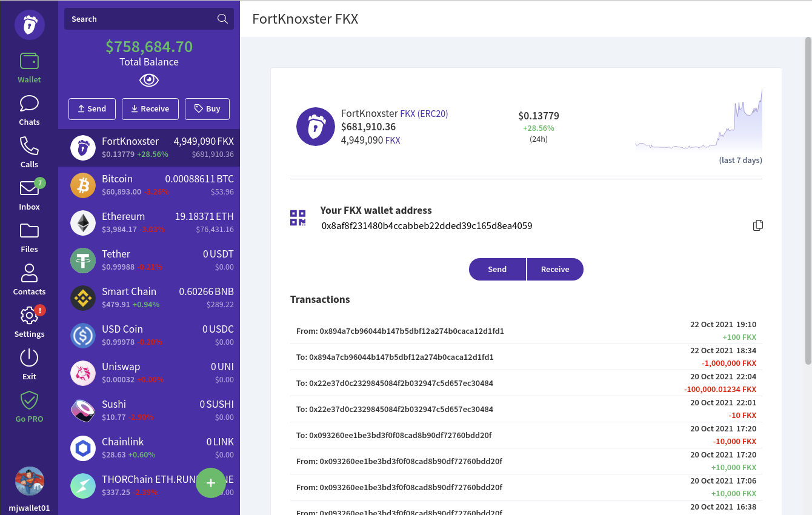
Task: Select Chainlink in the coin list
Action: pos(149,448)
